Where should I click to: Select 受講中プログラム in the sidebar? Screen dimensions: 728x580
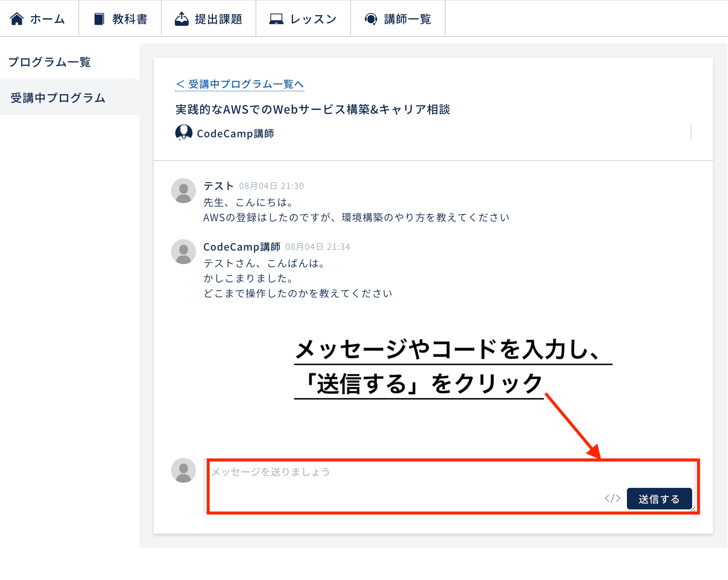tap(70, 98)
